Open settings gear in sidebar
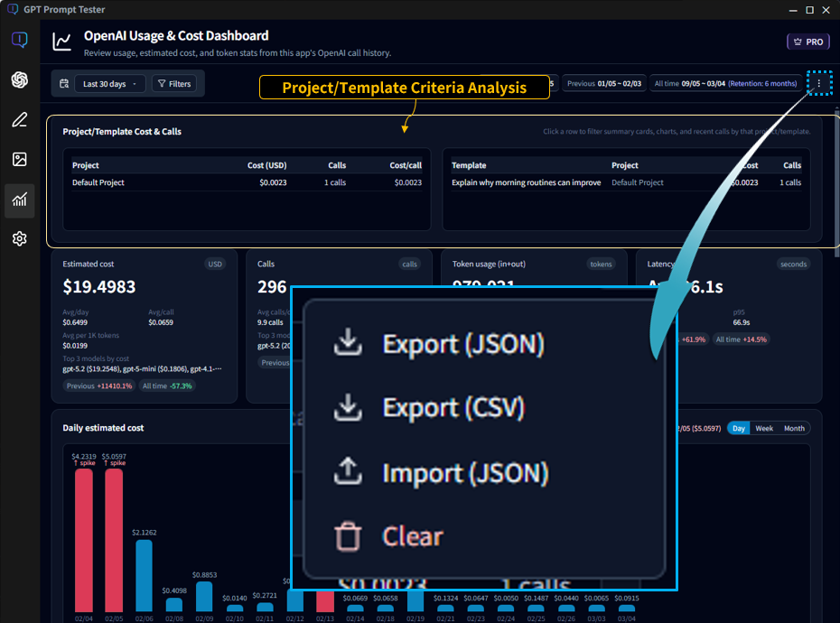Image resolution: width=840 pixels, height=623 pixels. 19,239
